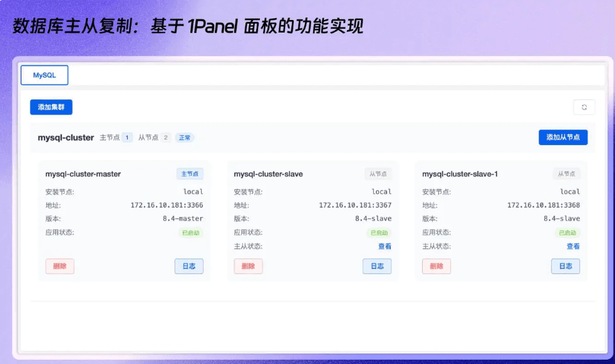This screenshot has width=615, height=364.
Task: Open logs for mysql-cluster-slave-1
Action: click(566, 266)
